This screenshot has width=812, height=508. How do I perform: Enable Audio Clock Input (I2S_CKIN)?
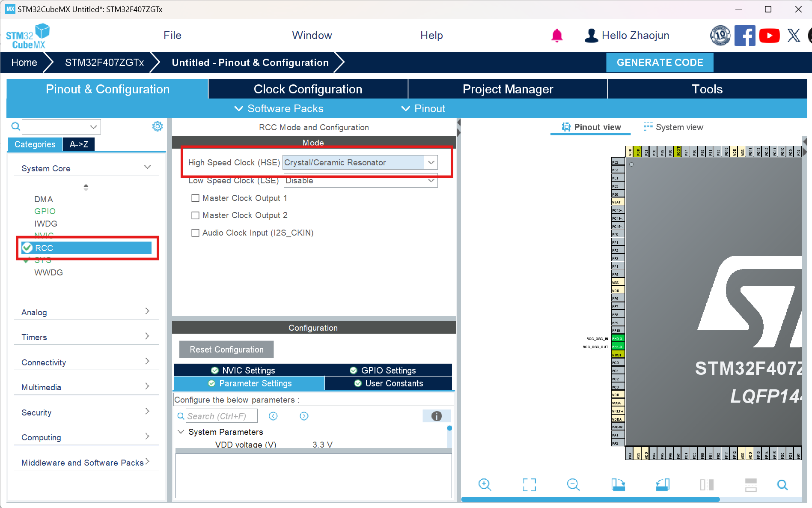click(x=196, y=233)
